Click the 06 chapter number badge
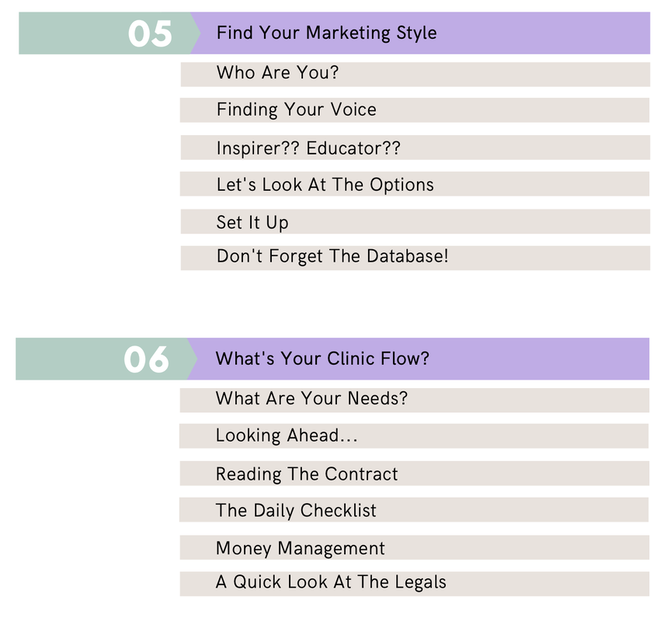The height and width of the screenshot is (621, 671). 146,359
